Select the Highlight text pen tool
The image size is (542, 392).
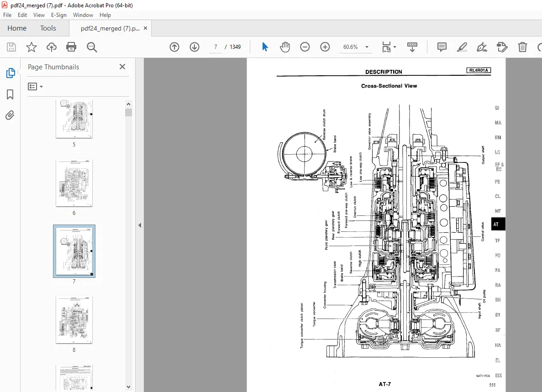tap(462, 47)
